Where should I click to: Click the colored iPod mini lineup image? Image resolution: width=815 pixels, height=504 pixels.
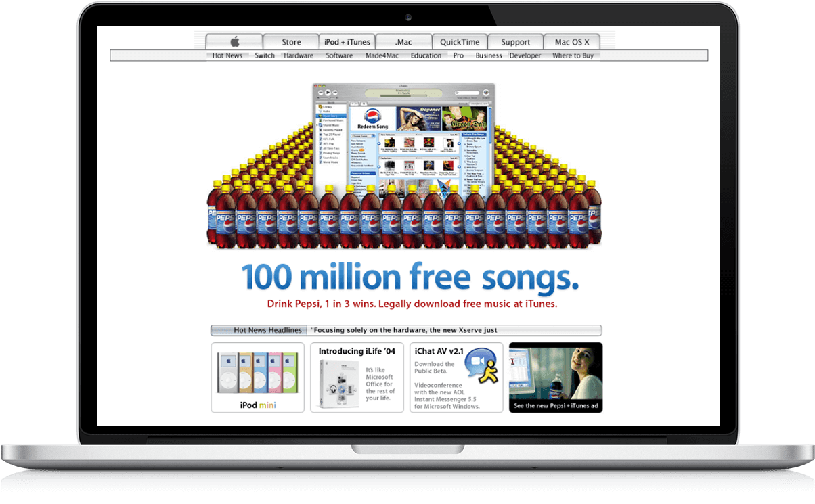click(x=257, y=372)
